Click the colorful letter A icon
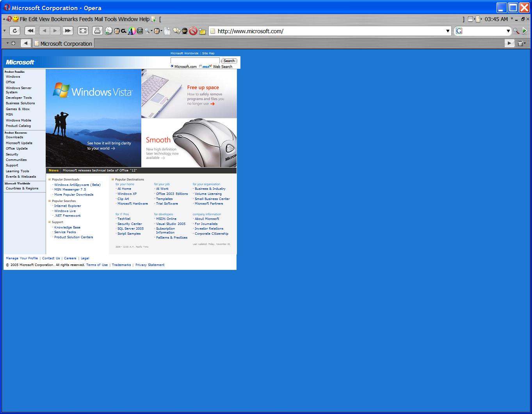 pos(132,31)
